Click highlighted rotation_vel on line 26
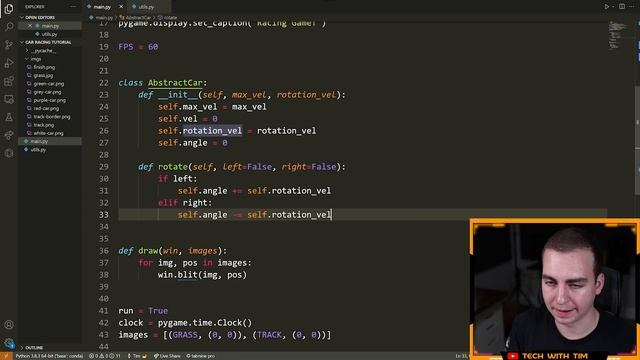640x360 pixels. tap(212, 131)
